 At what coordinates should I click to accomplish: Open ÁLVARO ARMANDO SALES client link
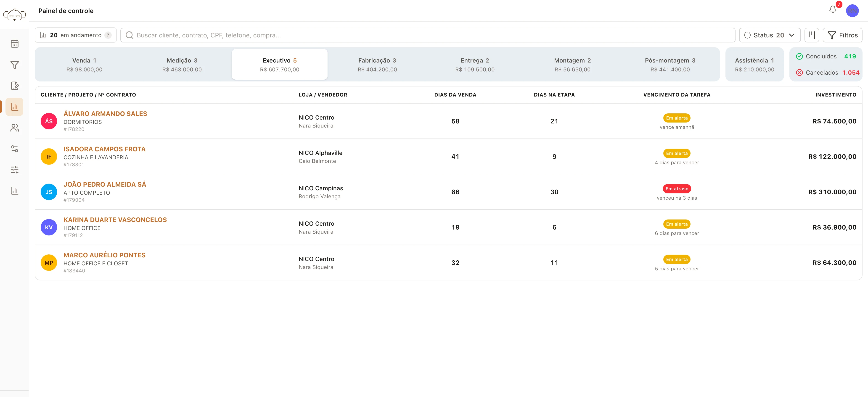tap(105, 114)
